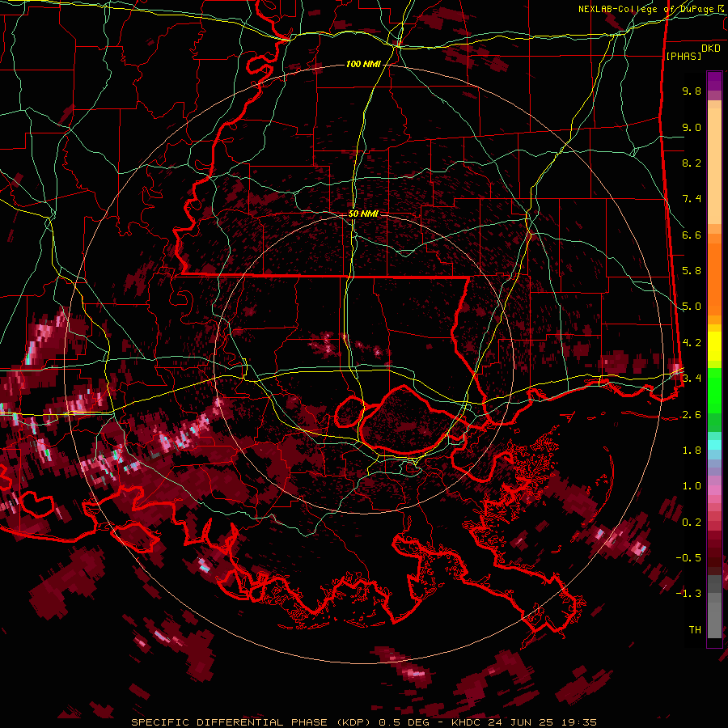Click the 100 NMI range ring label
Screen dimensions: 728x728
coord(363,64)
